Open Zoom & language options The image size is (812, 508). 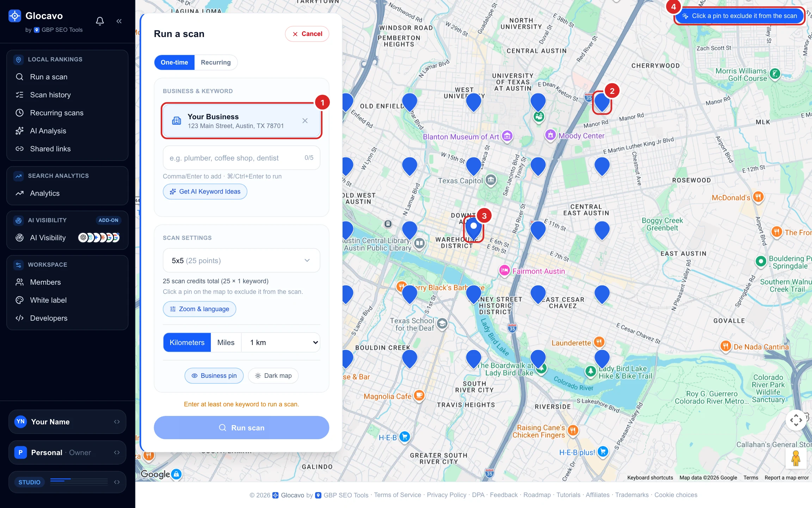click(x=199, y=309)
